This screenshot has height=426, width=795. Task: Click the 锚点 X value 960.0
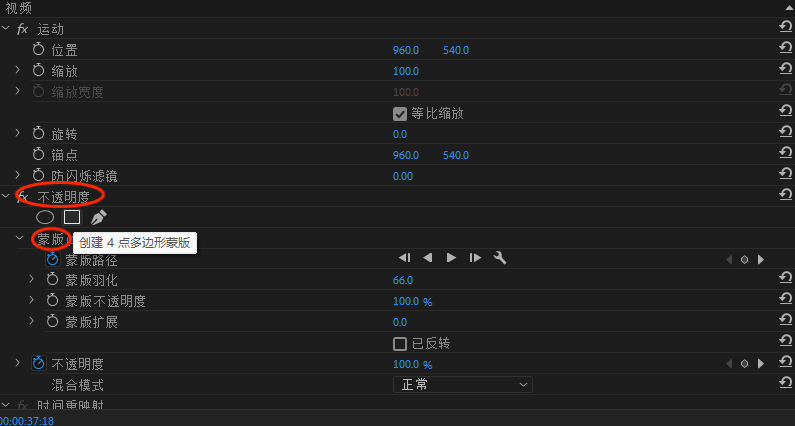pyautogui.click(x=406, y=155)
